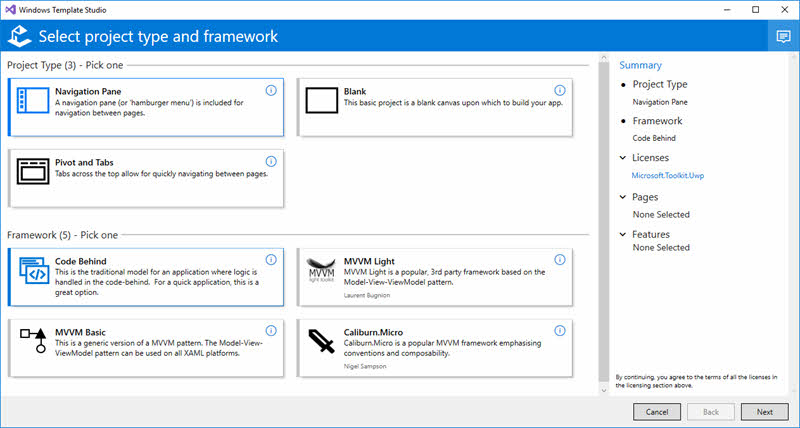This screenshot has height=428, width=800.
Task: Click the Summary heading
Action: click(x=640, y=65)
